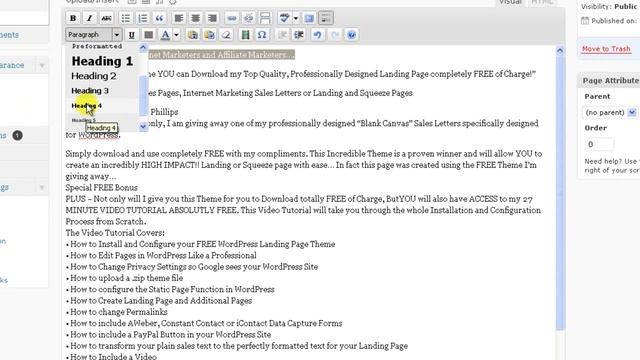Viewport: 640px width, 360px height.
Task: Click 'The Video Tutorial Covers:' line
Action: [115, 233]
